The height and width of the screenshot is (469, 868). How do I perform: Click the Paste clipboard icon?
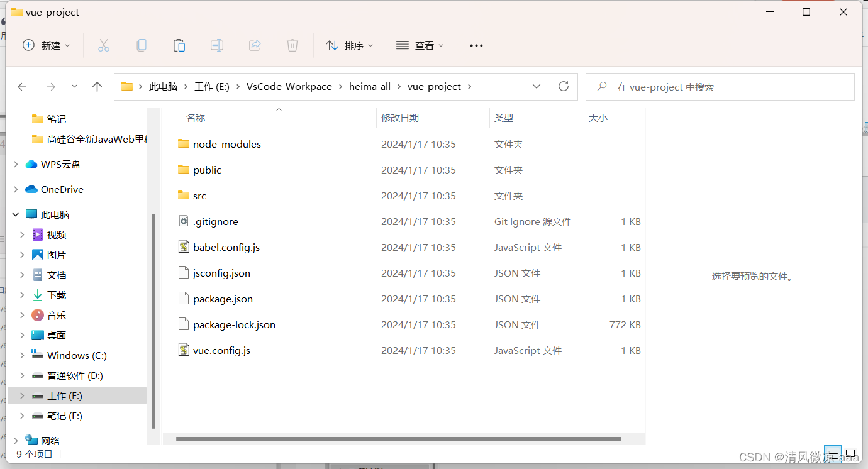pyautogui.click(x=179, y=45)
